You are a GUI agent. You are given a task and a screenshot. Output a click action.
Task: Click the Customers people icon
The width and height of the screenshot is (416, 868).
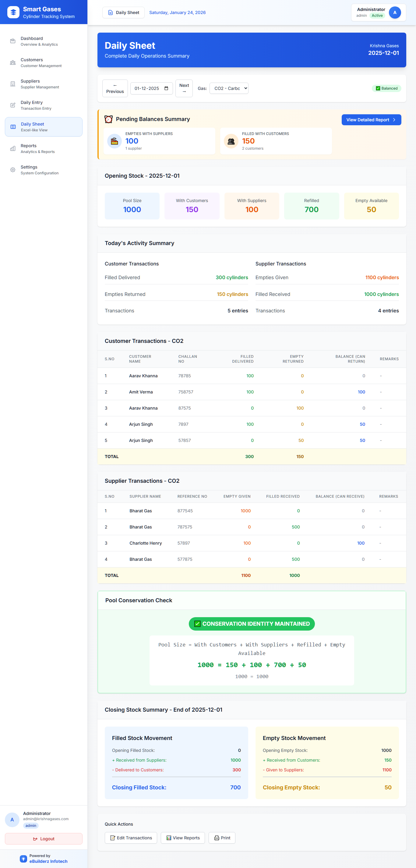(x=13, y=62)
